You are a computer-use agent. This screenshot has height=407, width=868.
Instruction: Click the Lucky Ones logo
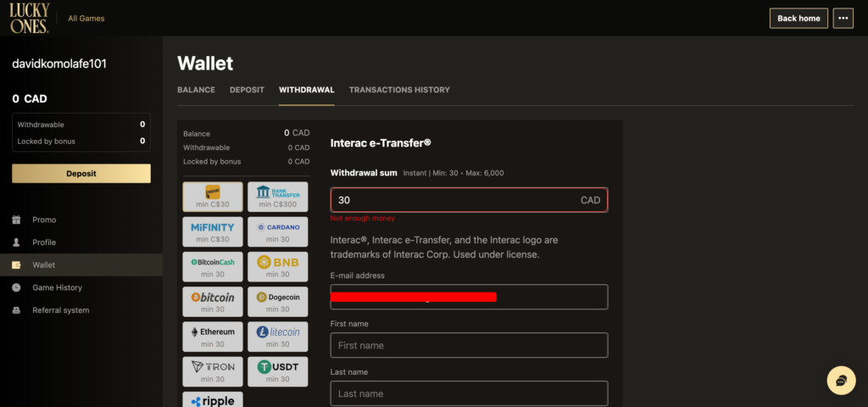pos(30,19)
